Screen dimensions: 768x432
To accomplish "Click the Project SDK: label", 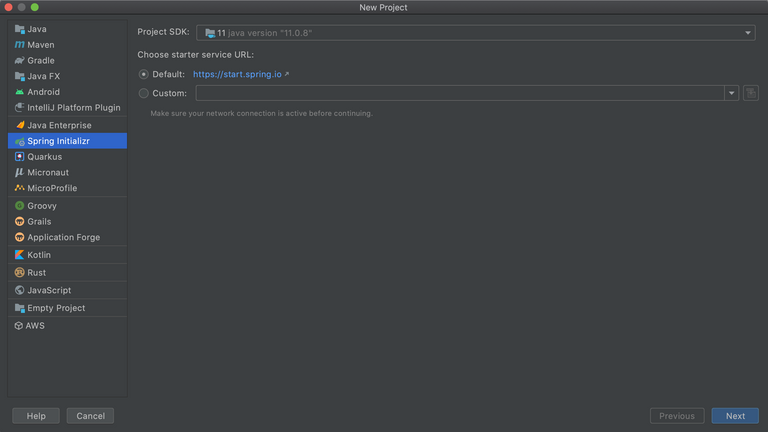I will (163, 32).
